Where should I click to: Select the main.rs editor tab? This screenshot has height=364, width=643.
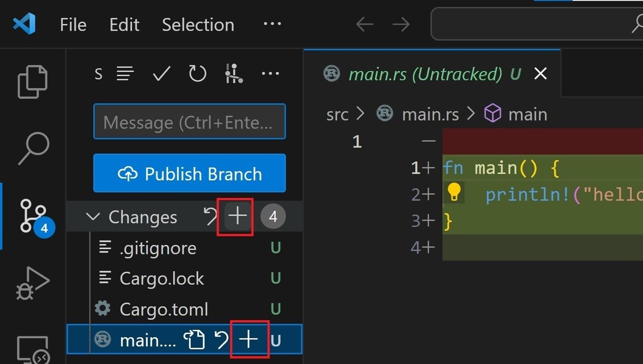click(423, 74)
